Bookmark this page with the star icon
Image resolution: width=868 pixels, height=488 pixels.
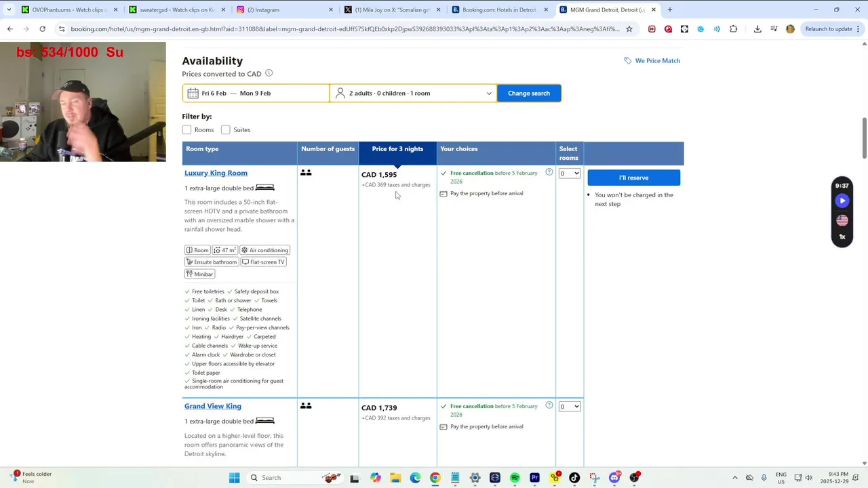tap(629, 29)
